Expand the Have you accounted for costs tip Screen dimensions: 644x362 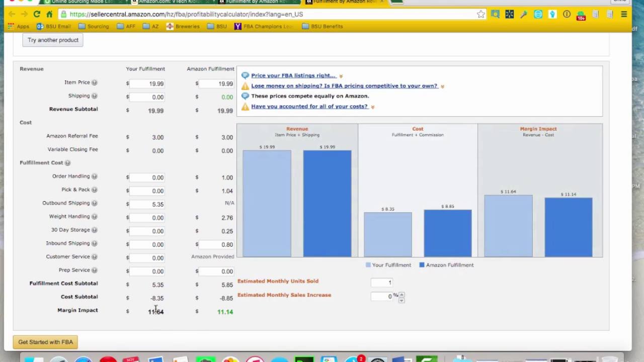point(373,107)
